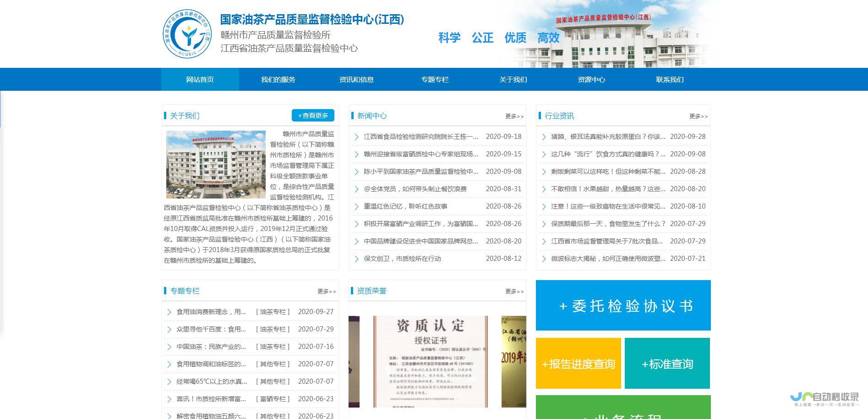Screen dimensions: 868x419
Task: Open article 保质期最后那一天，食物里发生了什么？
Action: 608,224
